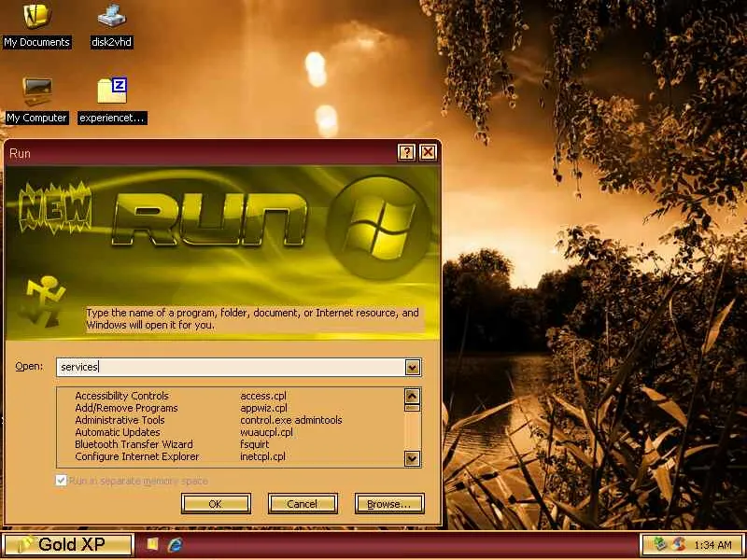This screenshot has height=560, width=747.
Task: Click the Help question mark button in Run
Action: 406,152
